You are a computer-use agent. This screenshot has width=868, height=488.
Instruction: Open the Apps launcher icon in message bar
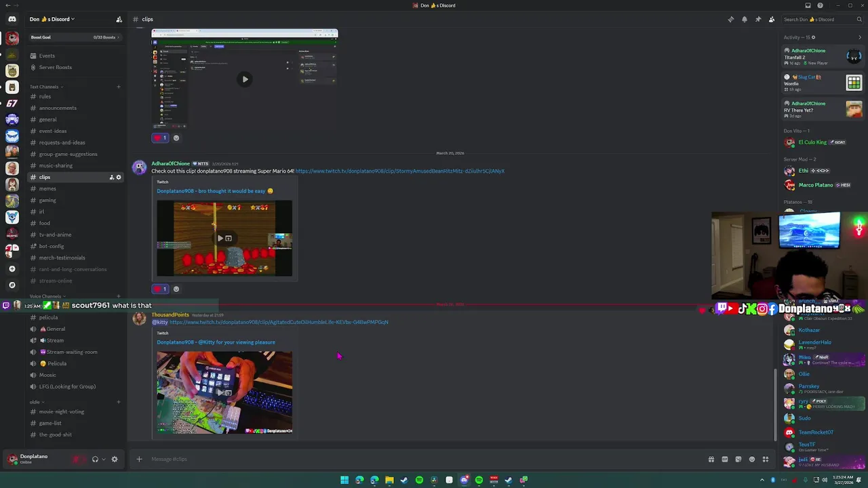click(x=766, y=460)
